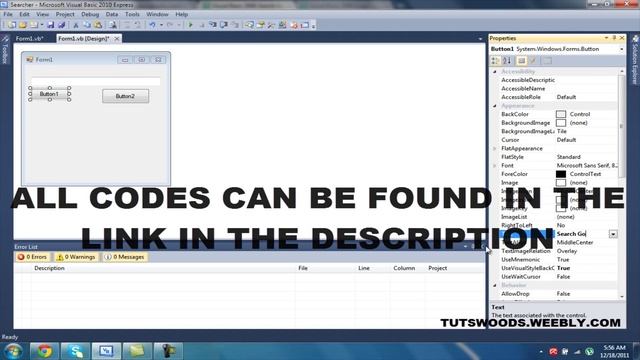
Task: Click the New Project toolbar icon
Action: (12, 25)
